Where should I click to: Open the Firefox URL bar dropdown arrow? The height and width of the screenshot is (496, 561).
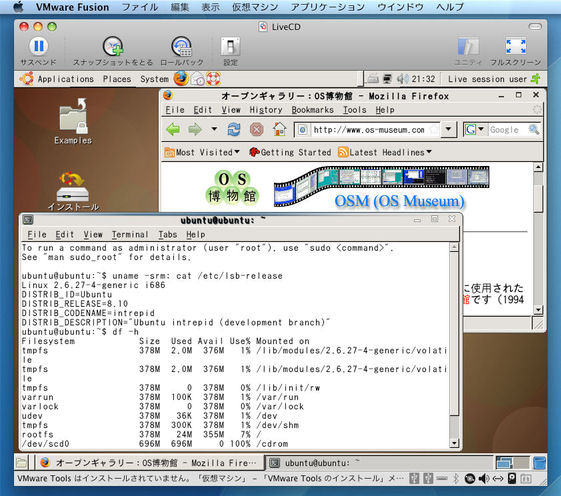(448, 129)
